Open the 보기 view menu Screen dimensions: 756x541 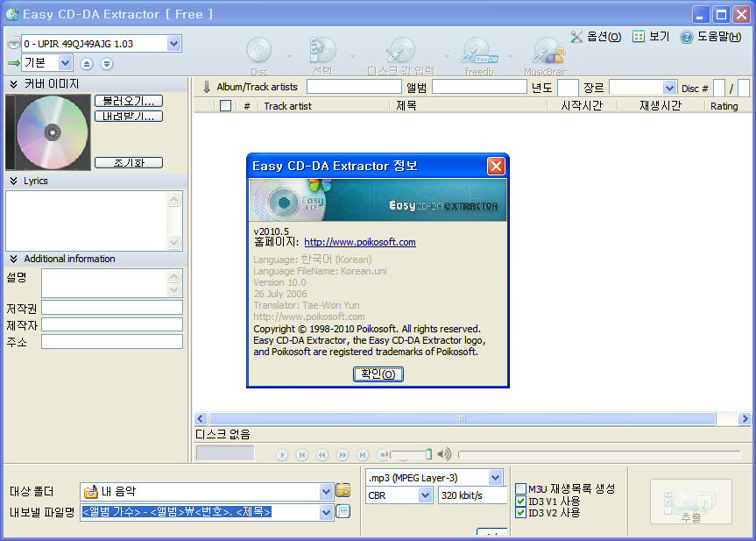pyautogui.click(x=651, y=37)
